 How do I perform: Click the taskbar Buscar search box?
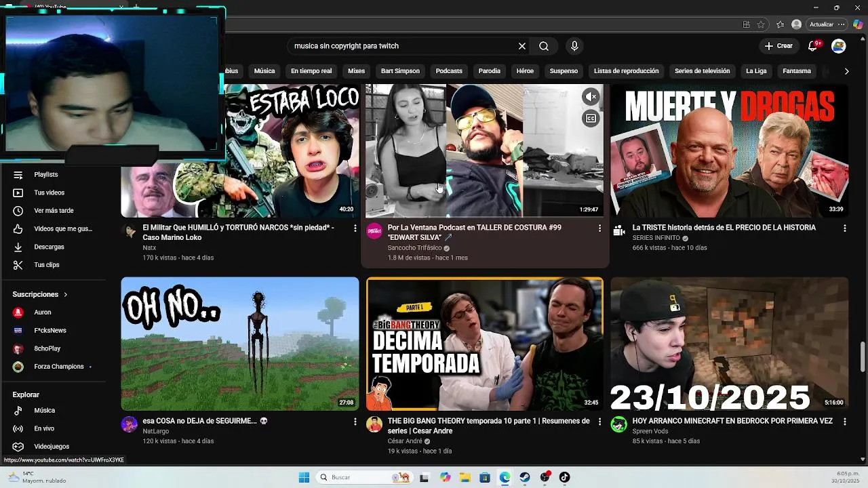coord(363,477)
